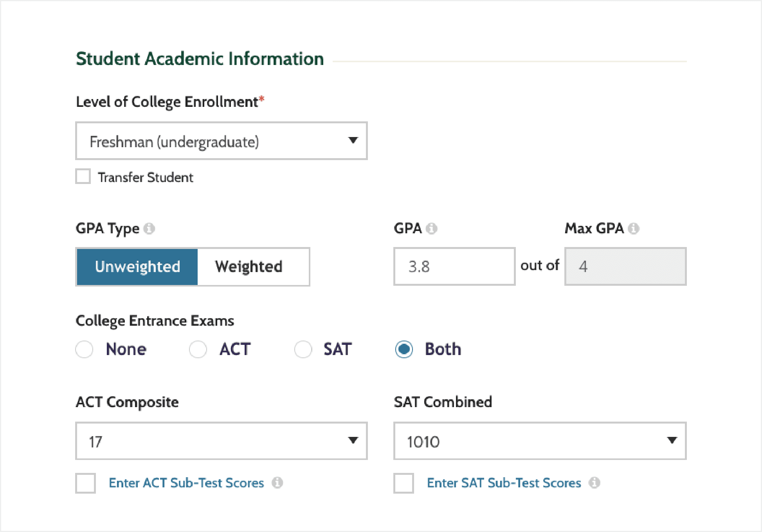This screenshot has height=532, width=762.
Task: Click the info icon beside GPA Type
Action: coord(150,229)
